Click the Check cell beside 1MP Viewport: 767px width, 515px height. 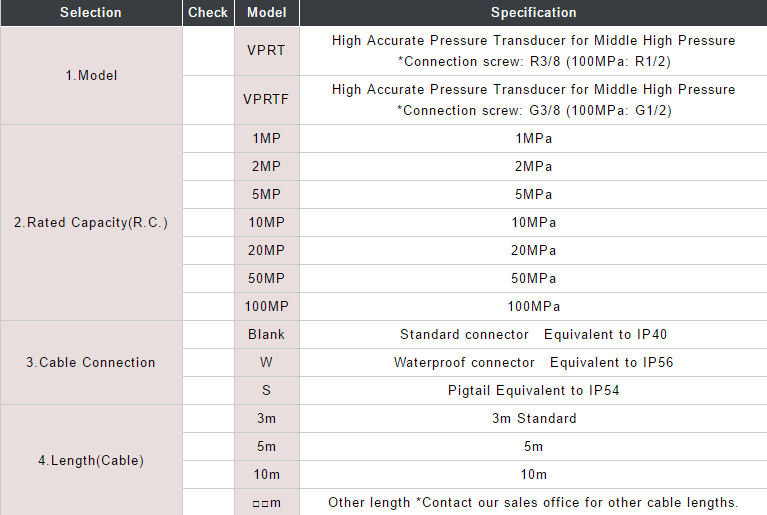click(x=208, y=138)
